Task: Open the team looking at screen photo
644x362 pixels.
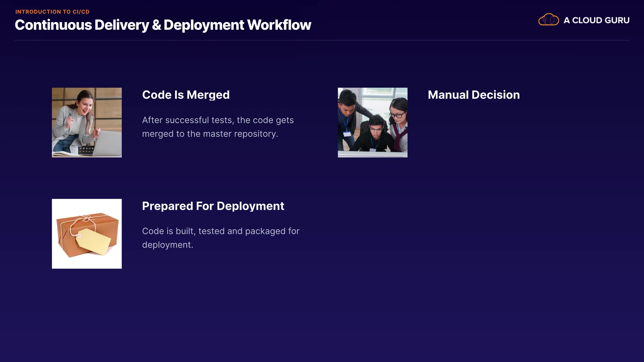Action: [x=372, y=122]
